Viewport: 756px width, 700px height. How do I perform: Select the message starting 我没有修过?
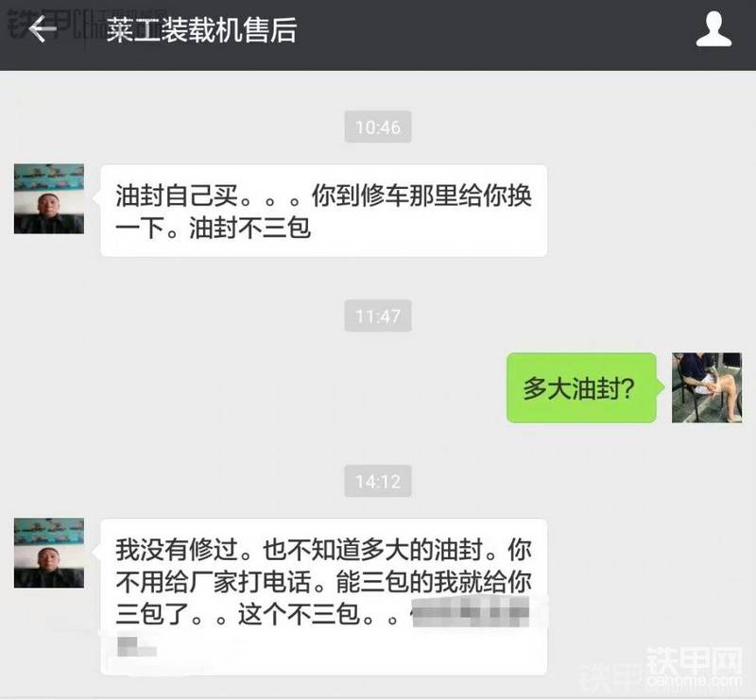[x=323, y=597]
